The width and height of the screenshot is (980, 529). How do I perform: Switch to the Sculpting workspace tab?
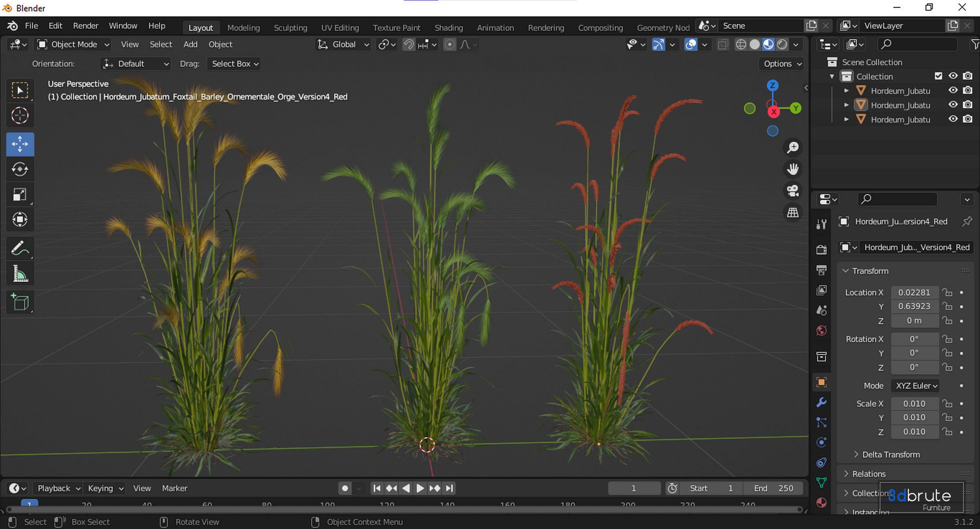tap(290, 28)
